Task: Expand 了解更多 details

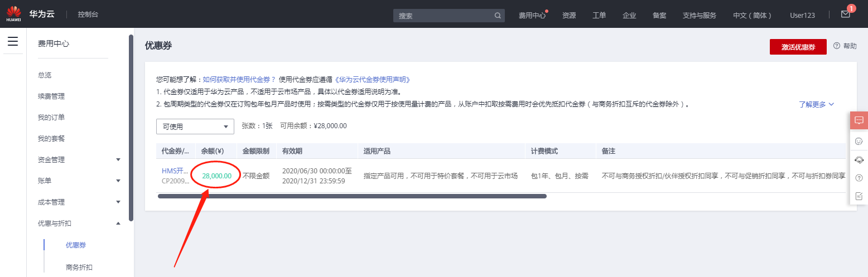Action: [816, 104]
